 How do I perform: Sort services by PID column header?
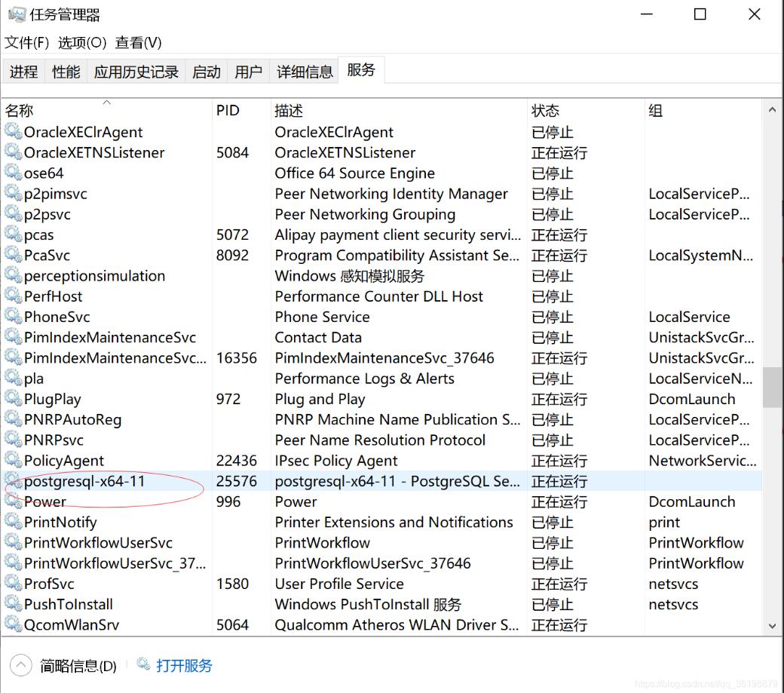tap(228, 111)
